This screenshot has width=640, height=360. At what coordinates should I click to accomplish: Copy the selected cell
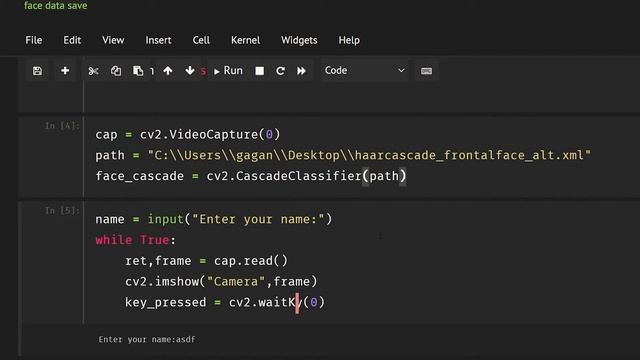116,71
